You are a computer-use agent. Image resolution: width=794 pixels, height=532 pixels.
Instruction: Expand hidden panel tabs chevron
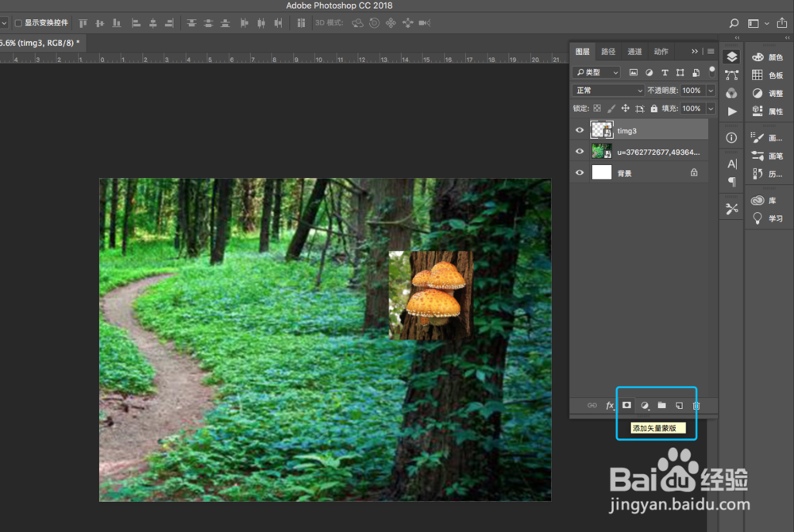tap(695, 51)
